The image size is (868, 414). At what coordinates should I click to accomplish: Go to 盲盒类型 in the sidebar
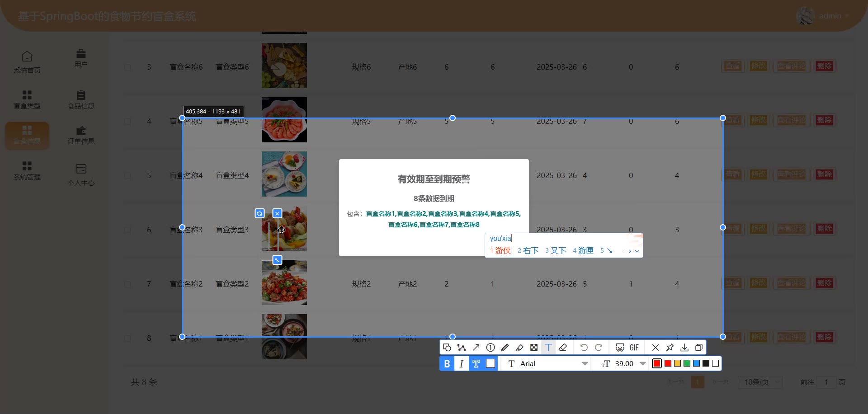(27, 100)
